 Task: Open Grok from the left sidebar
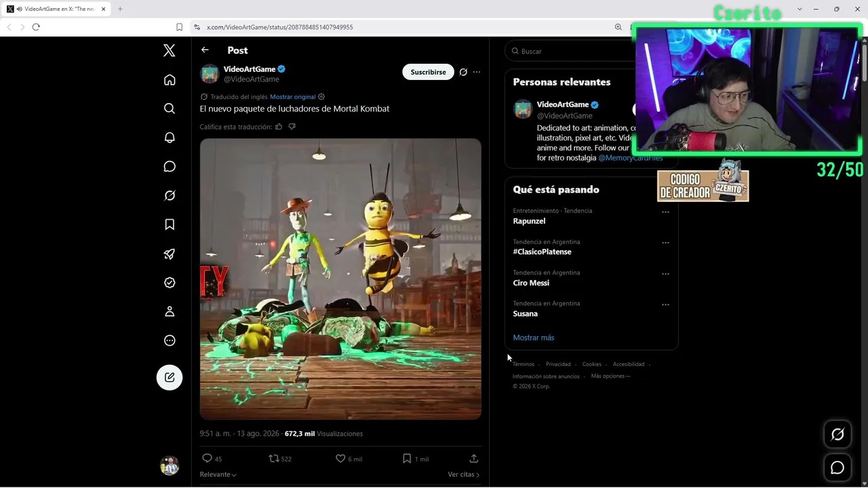pyautogui.click(x=170, y=196)
